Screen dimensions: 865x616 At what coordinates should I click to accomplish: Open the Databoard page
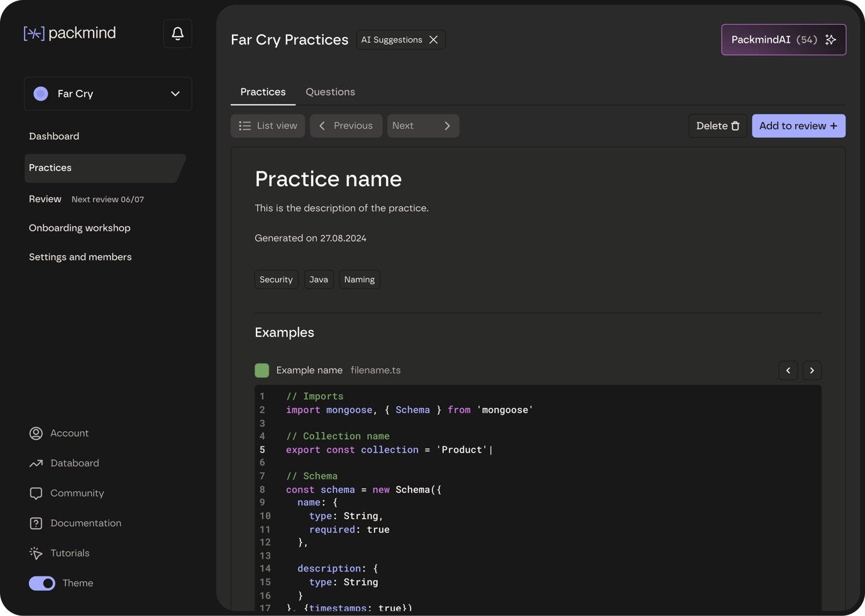[x=64, y=463]
